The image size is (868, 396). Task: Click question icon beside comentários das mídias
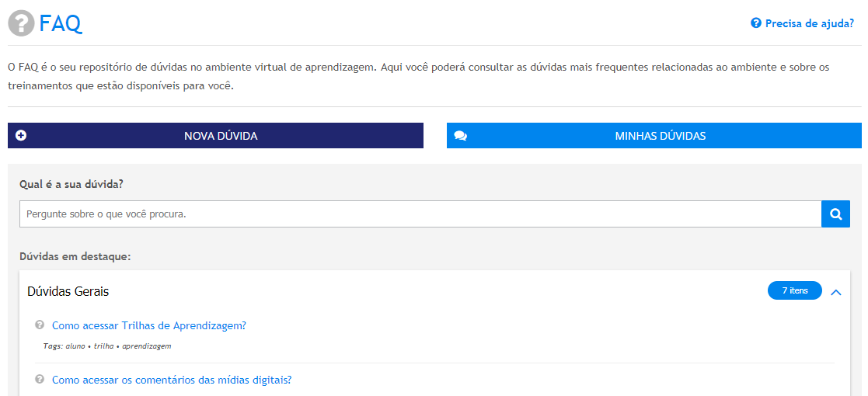[x=40, y=379]
